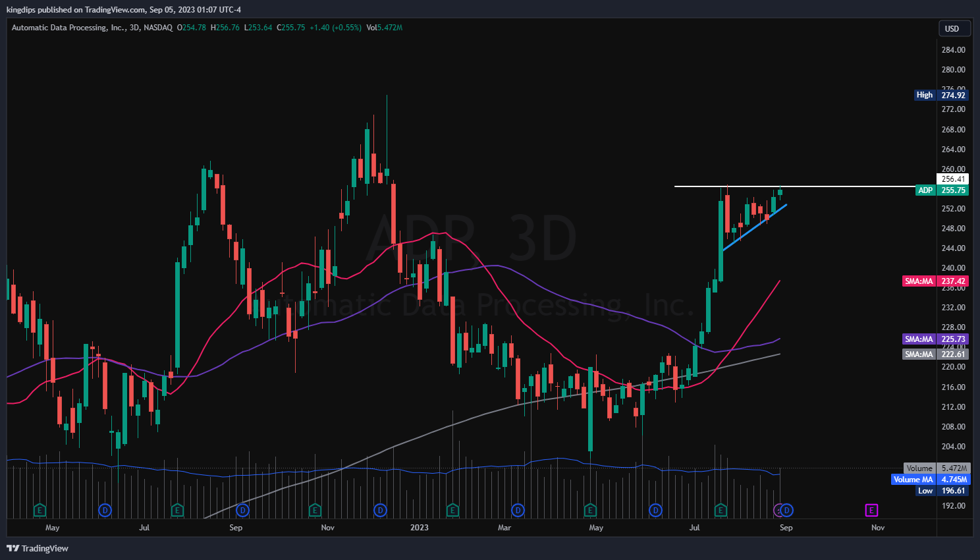Click the 192.00 price scale label
This screenshot has height=560, width=980.
point(953,506)
